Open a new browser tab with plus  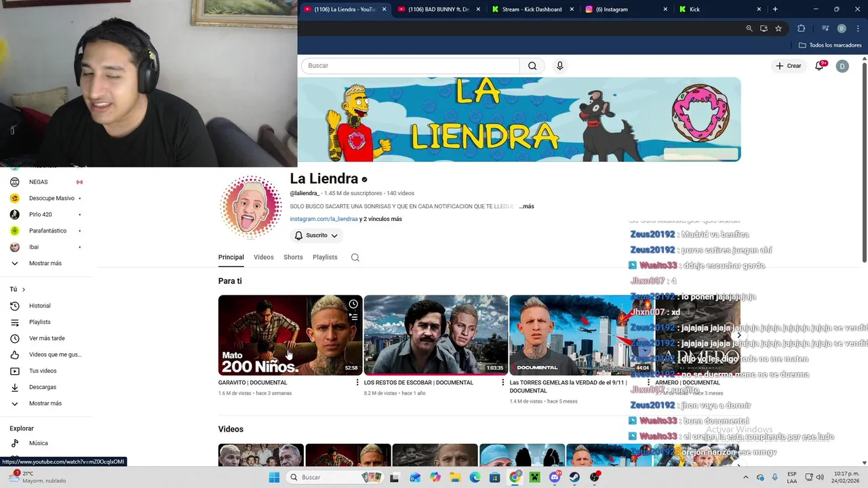point(775,9)
